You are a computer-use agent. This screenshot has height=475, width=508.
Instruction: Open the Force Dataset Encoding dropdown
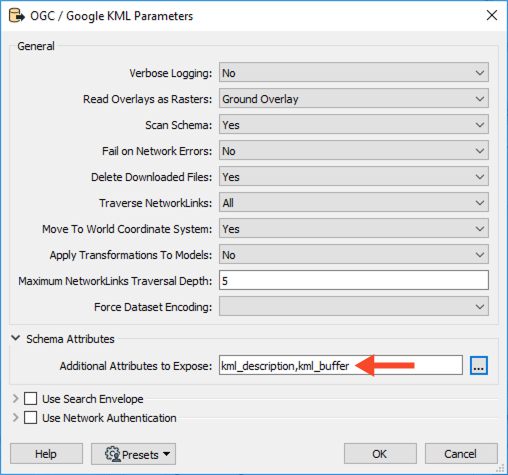pos(354,306)
